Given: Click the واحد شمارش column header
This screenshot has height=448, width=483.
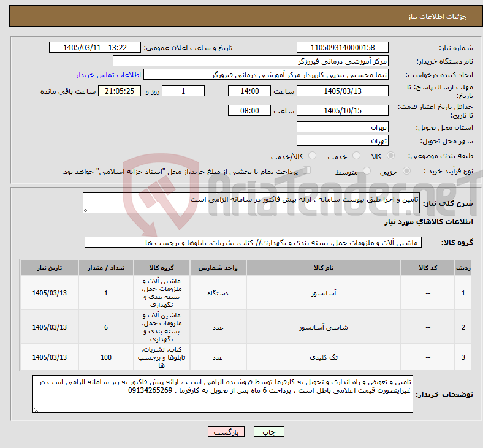Looking at the screenshot, I should click(218, 268).
